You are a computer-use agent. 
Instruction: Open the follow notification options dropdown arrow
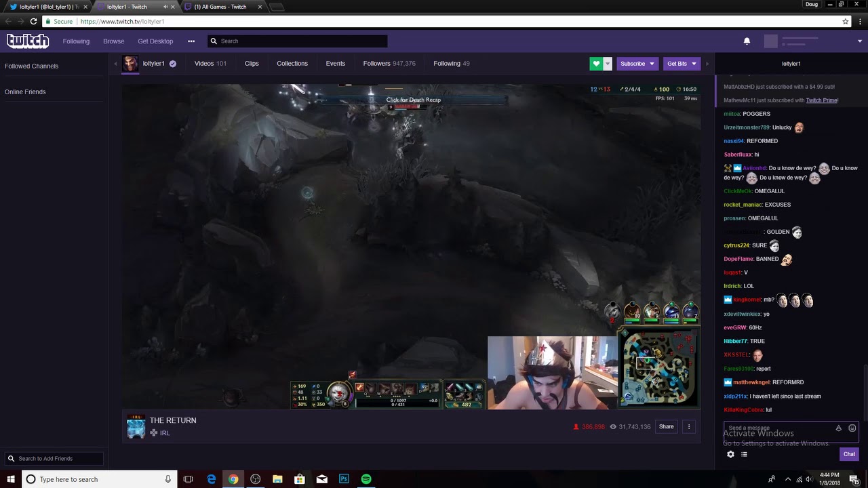click(608, 64)
